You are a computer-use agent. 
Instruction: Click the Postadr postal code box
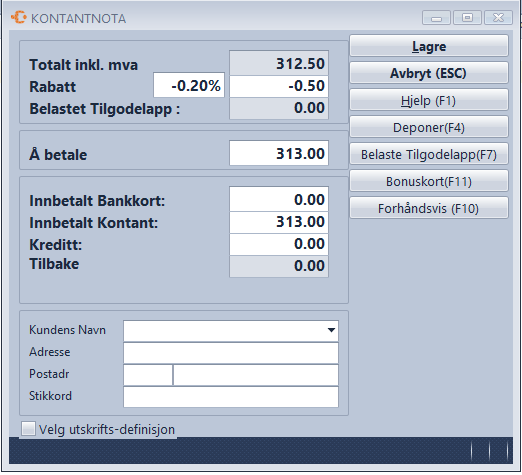[x=148, y=375]
